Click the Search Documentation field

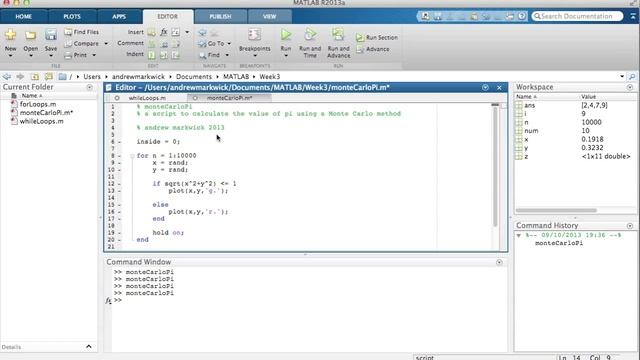tap(577, 16)
